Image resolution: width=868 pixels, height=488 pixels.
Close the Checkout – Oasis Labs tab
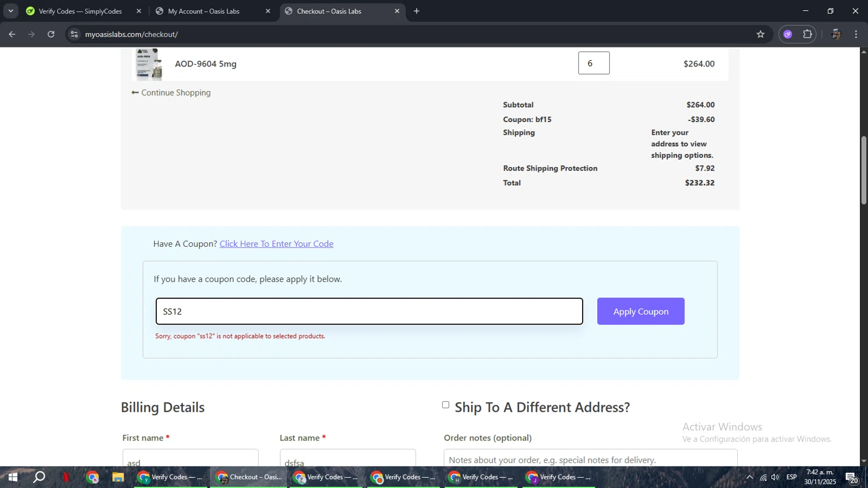397,11
